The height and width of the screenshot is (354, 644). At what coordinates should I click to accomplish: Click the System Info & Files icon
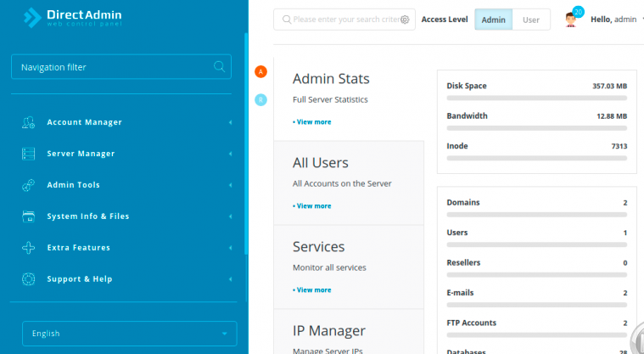pyautogui.click(x=29, y=216)
